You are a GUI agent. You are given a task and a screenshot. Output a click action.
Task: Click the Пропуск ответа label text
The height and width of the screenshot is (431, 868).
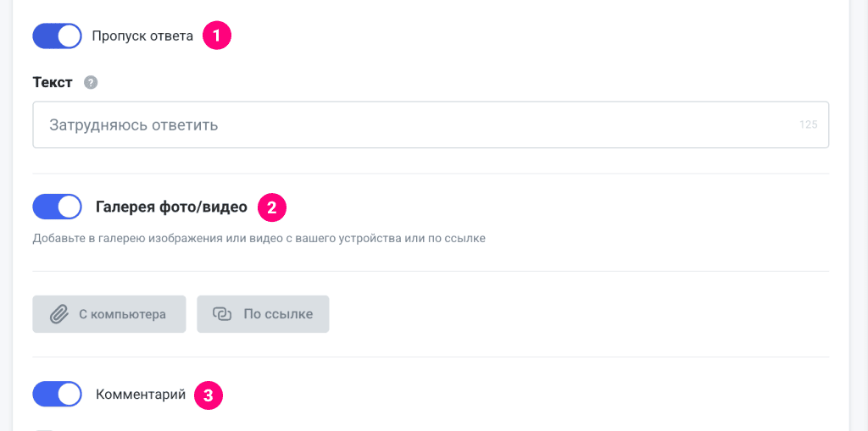point(142,36)
